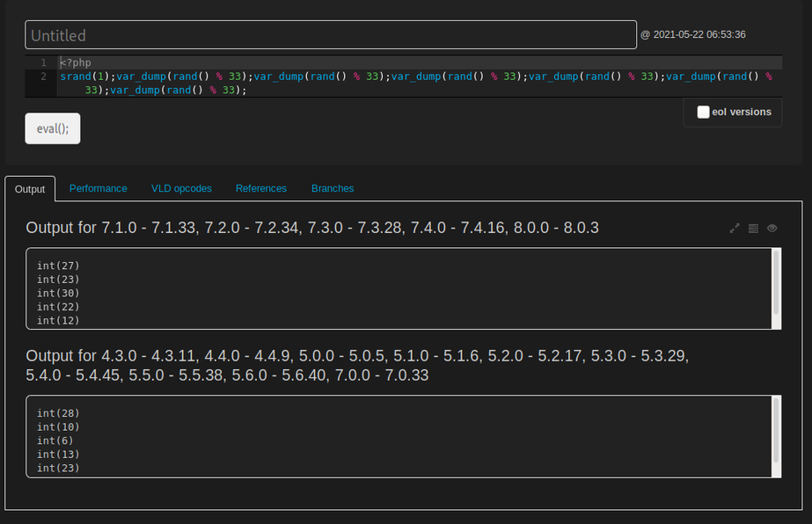Click the Untitled title input field

(x=330, y=35)
